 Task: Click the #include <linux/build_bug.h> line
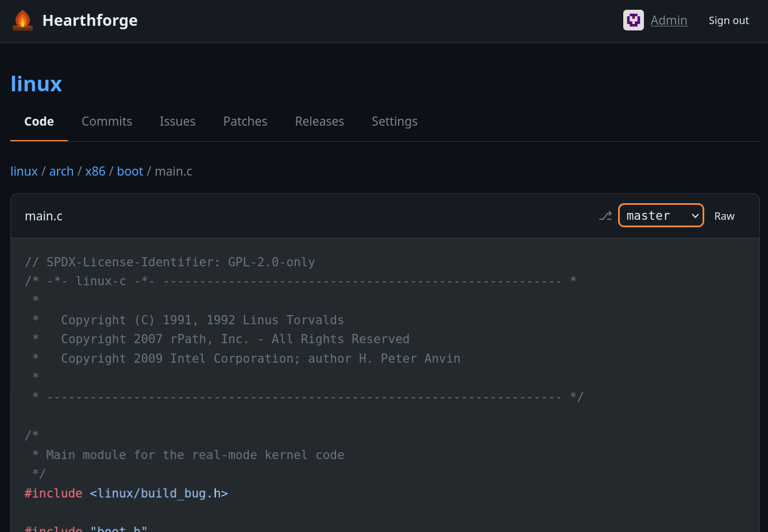click(x=126, y=493)
